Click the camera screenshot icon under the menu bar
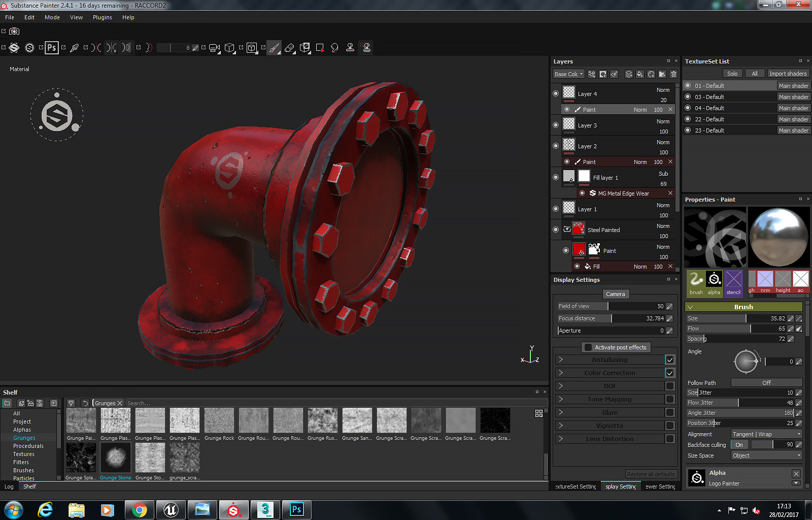The image size is (812, 520). [14, 31]
